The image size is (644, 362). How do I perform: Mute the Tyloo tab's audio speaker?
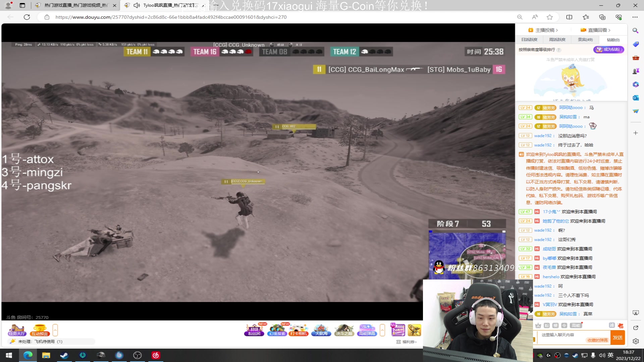[137, 5]
